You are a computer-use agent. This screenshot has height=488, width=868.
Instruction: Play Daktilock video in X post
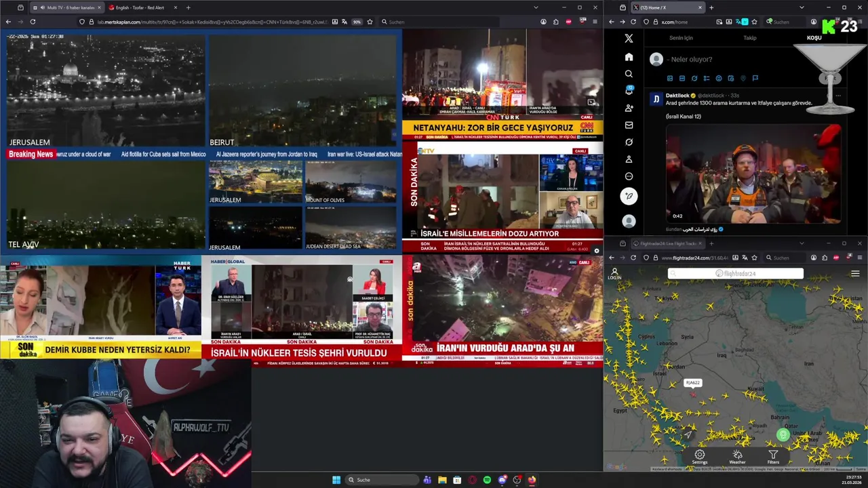pos(753,174)
